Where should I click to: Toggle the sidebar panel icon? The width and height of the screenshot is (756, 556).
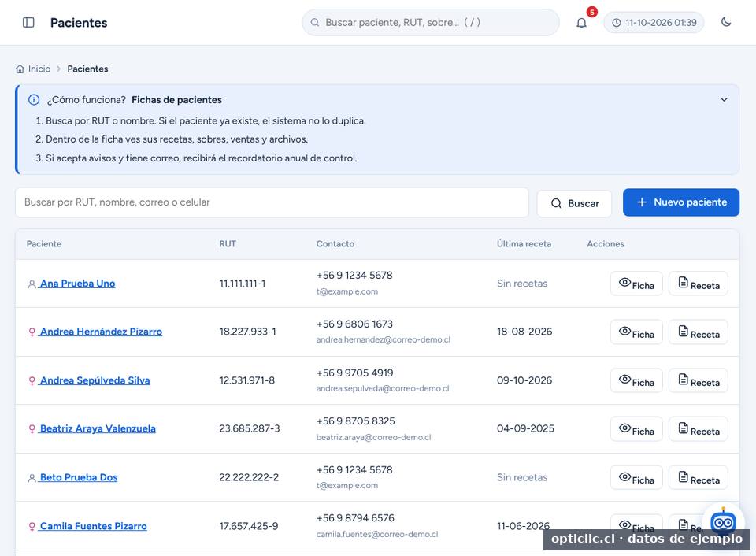point(28,23)
